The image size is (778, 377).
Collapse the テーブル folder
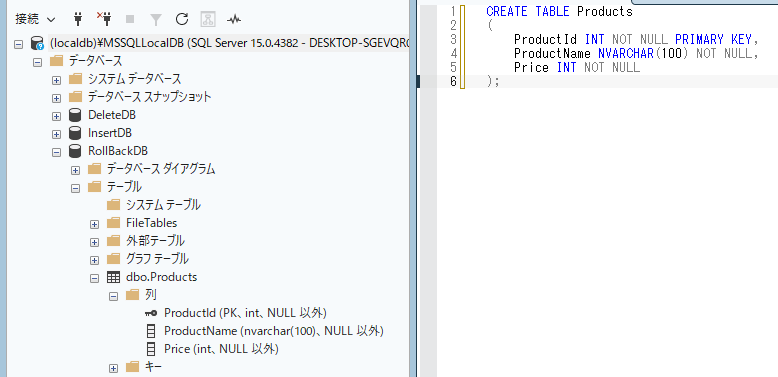[x=75, y=188]
